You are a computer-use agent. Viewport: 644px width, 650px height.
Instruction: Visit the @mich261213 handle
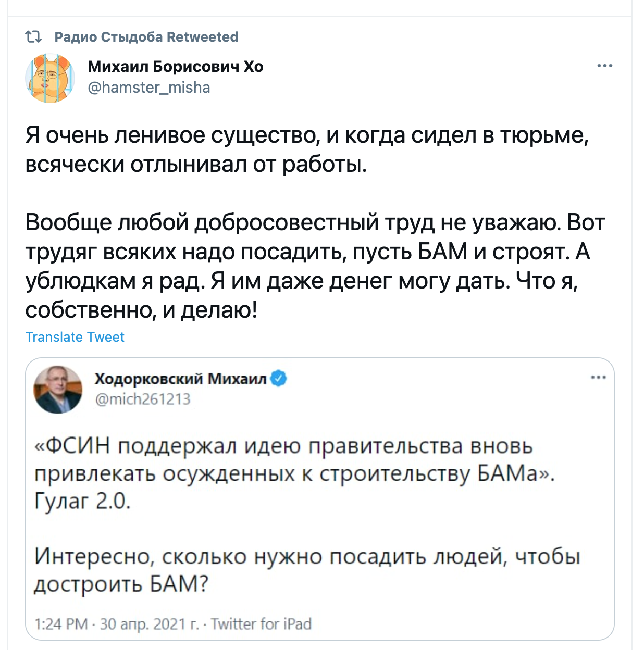point(142,399)
